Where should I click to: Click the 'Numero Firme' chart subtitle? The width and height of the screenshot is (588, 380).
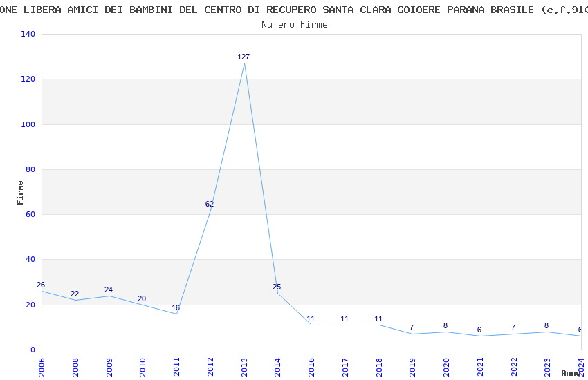click(x=295, y=25)
